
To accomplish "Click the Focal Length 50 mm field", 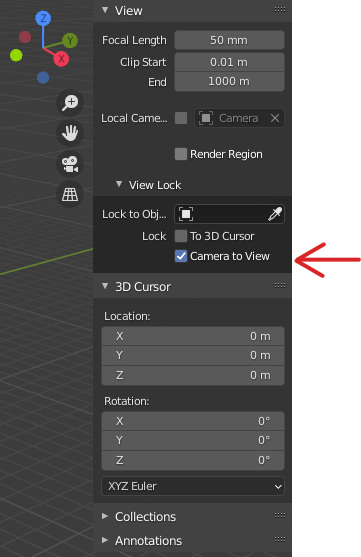I will tap(229, 40).
